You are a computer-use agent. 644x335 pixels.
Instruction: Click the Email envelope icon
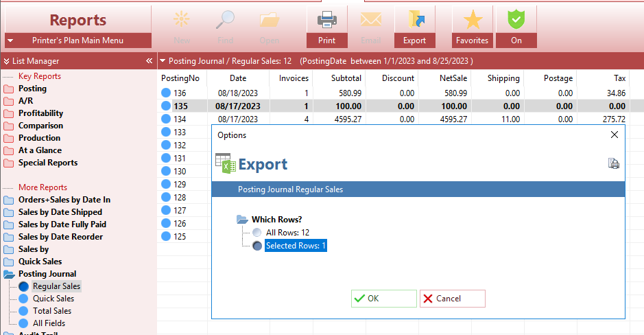(371, 19)
